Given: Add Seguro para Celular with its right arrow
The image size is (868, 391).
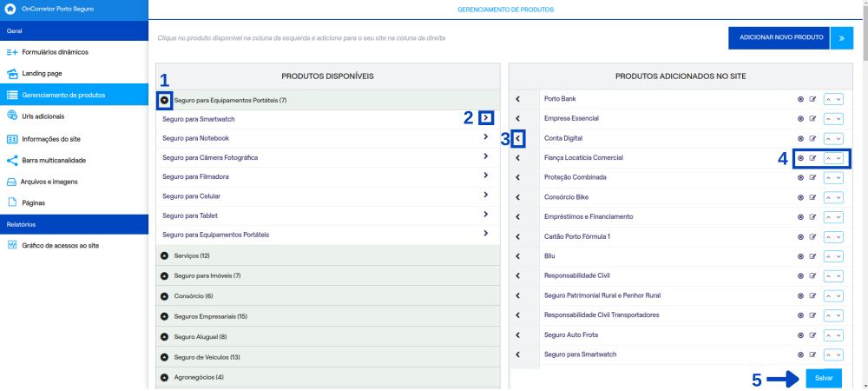Looking at the screenshot, I should point(485,195).
